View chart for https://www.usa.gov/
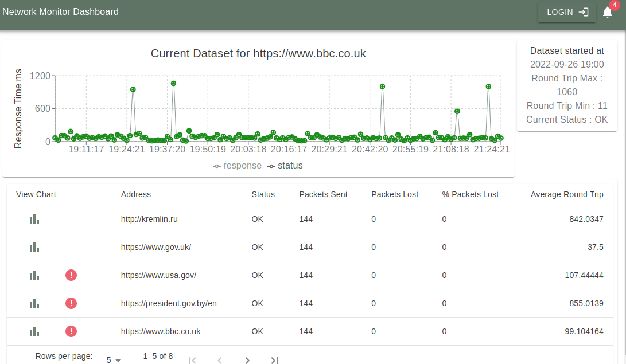This screenshot has width=626, height=364. [34, 275]
